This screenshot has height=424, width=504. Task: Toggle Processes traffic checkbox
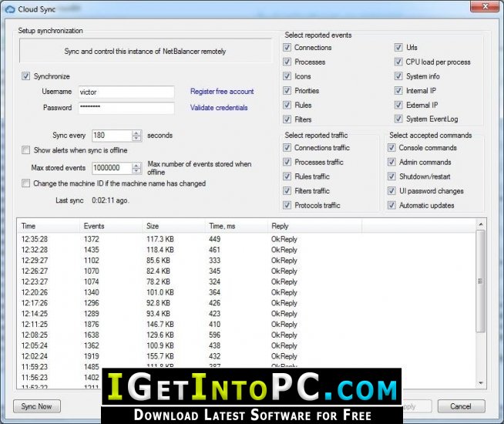[x=287, y=162]
